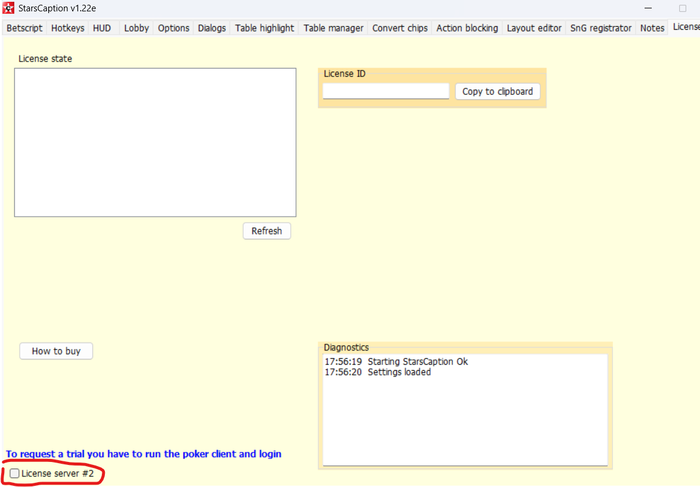
Task: Click inside the License state box
Action: click(155, 142)
